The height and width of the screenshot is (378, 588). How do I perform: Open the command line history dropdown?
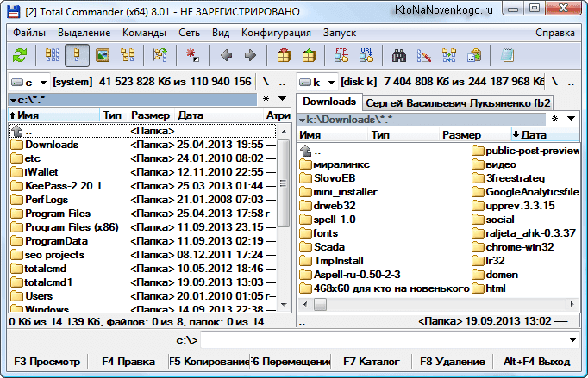pyautogui.click(x=572, y=340)
